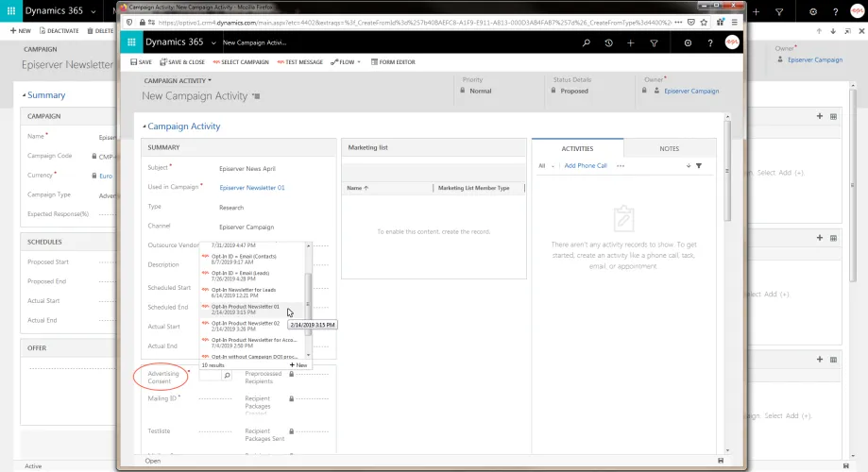Select Opt-In Product Newsletter 01
Image resolution: width=868 pixels, height=472 pixels.
click(x=252, y=309)
